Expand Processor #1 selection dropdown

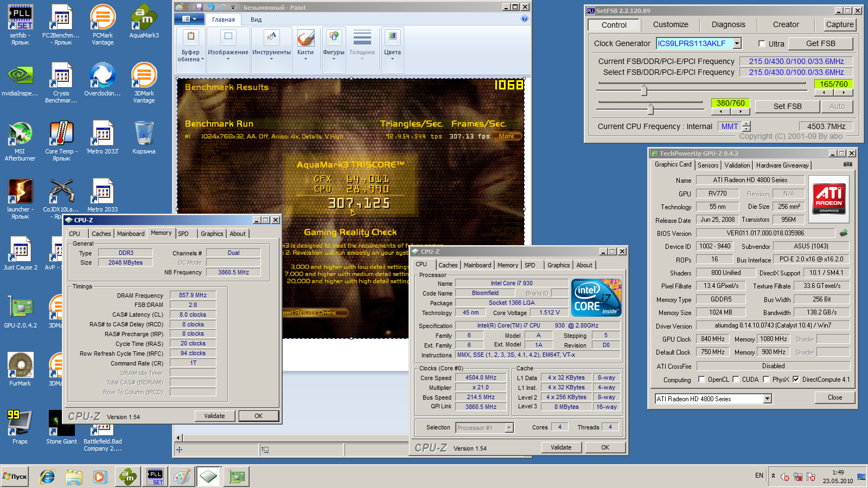pos(509,428)
